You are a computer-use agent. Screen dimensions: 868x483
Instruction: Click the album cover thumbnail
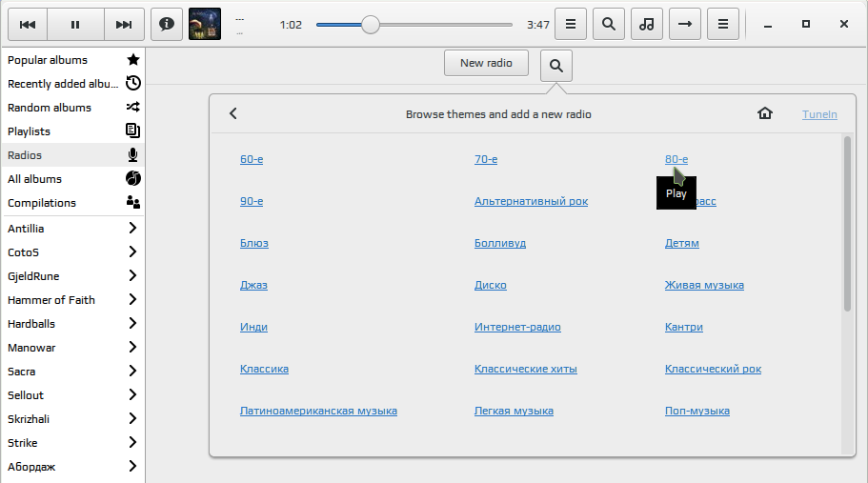point(205,25)
